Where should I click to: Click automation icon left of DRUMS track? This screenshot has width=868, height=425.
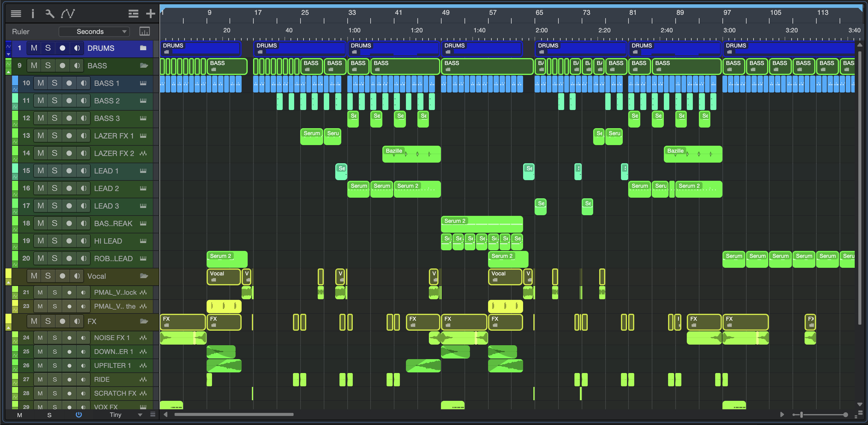[x=8, y=46]
